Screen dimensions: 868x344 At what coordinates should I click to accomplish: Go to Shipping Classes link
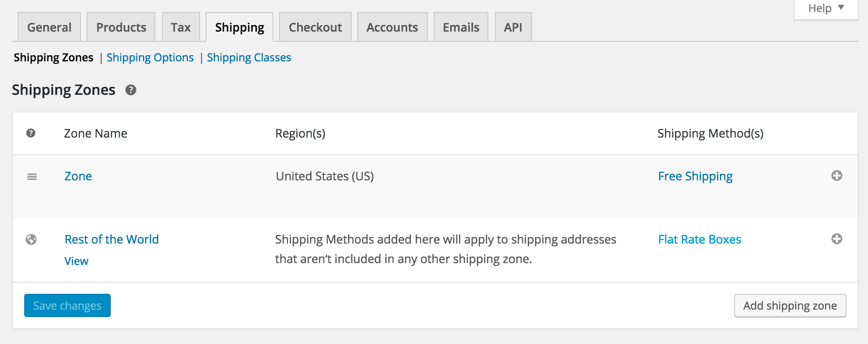tap(249, 58)
